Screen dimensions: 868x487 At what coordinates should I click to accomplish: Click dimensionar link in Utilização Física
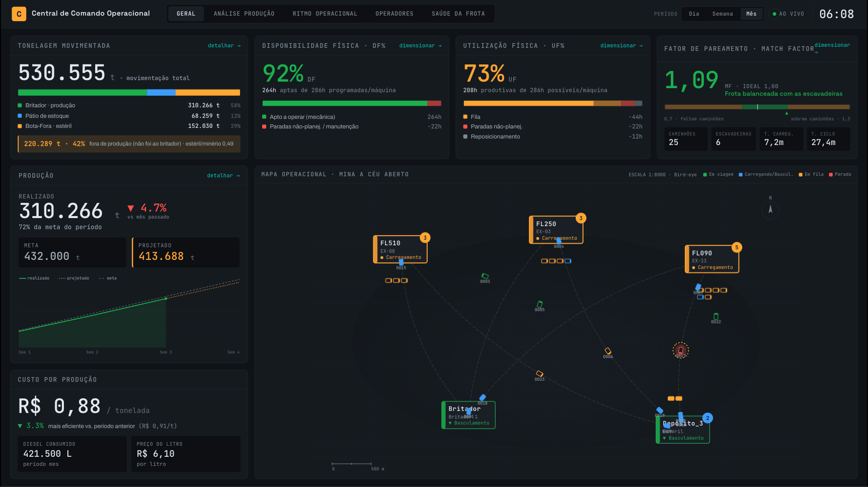(x=621, y=46)
